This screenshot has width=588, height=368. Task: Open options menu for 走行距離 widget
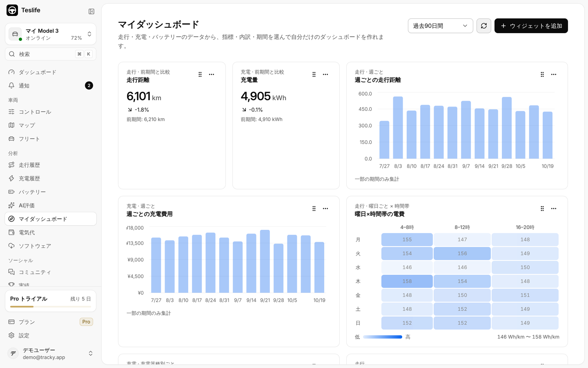pos(212,74)
